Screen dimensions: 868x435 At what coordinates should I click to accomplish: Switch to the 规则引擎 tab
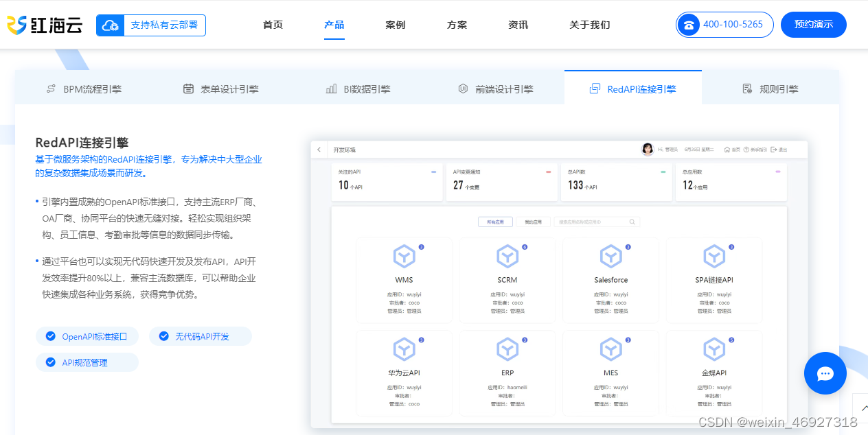(770, 89)
